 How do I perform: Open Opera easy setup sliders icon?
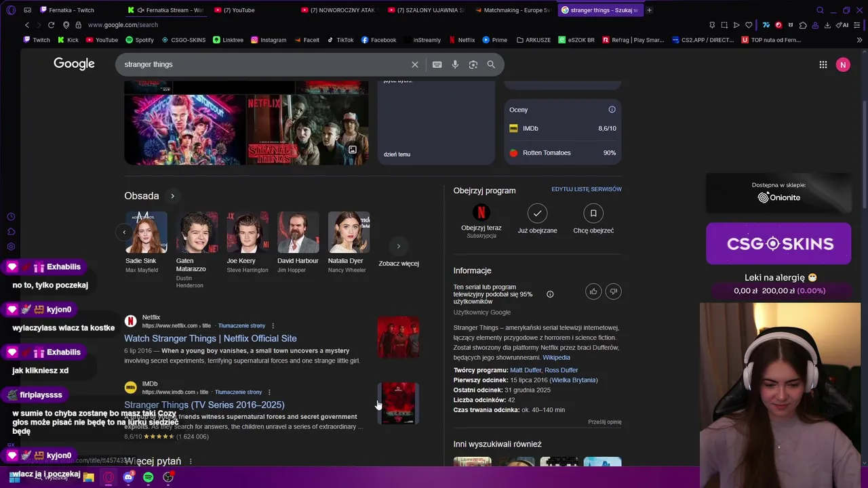859,25
